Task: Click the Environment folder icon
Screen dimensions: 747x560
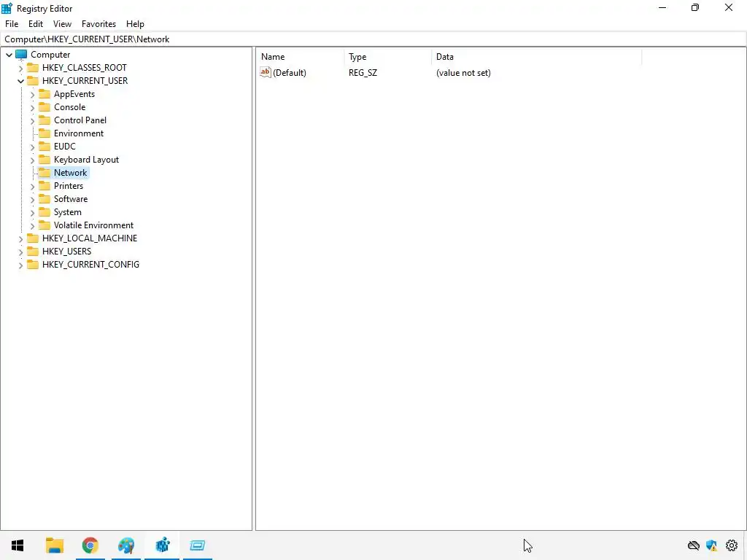Action: 44,133
